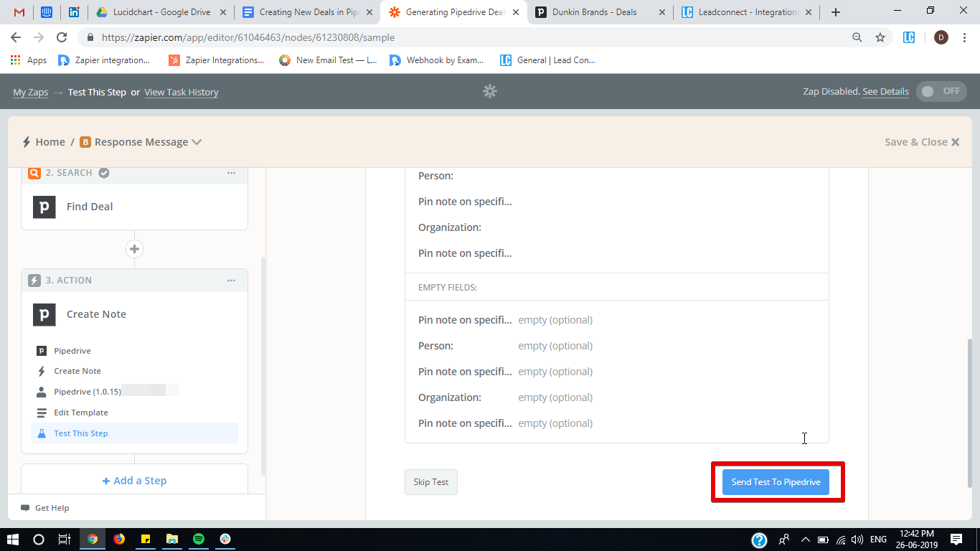Reload the page
Screen dimensions: 980x551
click(x=62, y=37)
